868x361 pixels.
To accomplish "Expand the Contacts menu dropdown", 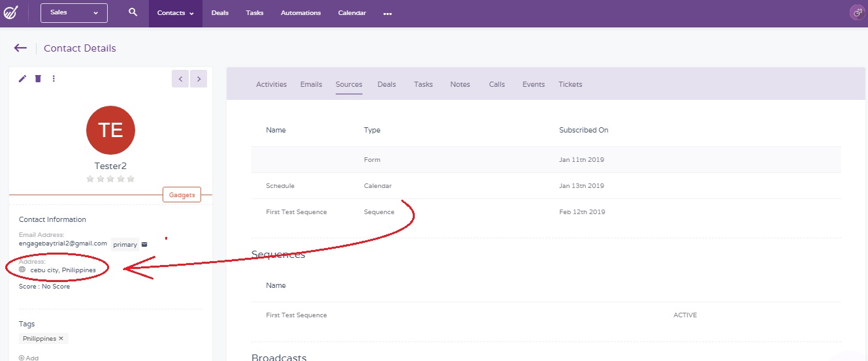I will 175,13.
